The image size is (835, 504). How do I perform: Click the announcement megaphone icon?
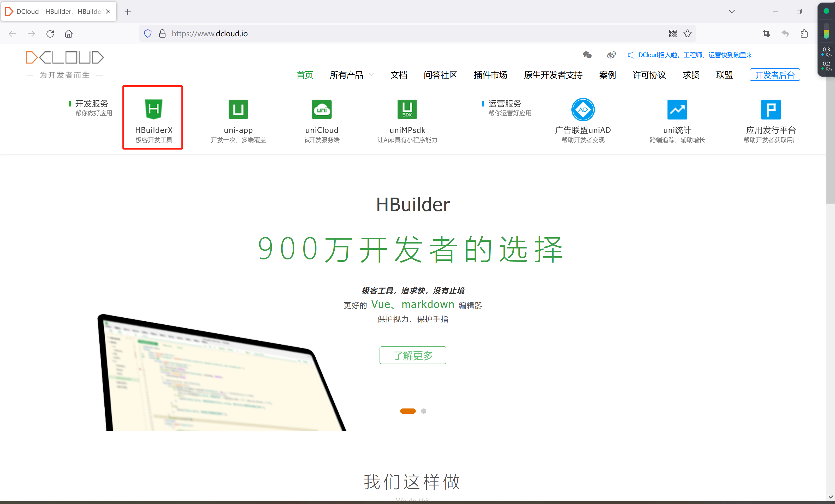tap(631, 55)
